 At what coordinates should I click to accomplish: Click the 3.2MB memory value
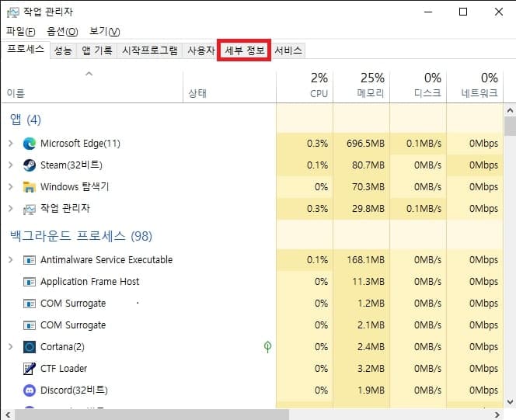click(371, 369)
